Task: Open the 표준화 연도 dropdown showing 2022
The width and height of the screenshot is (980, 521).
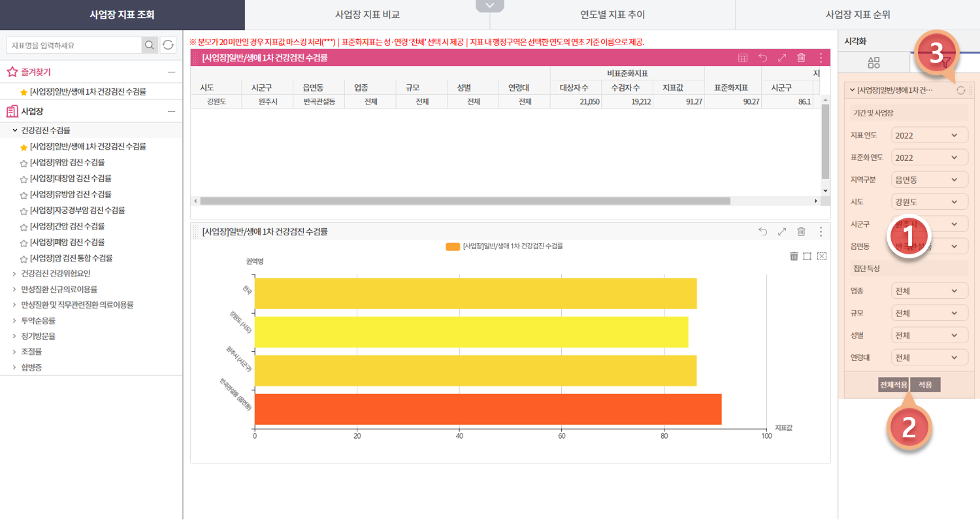Action: (930, 158)
